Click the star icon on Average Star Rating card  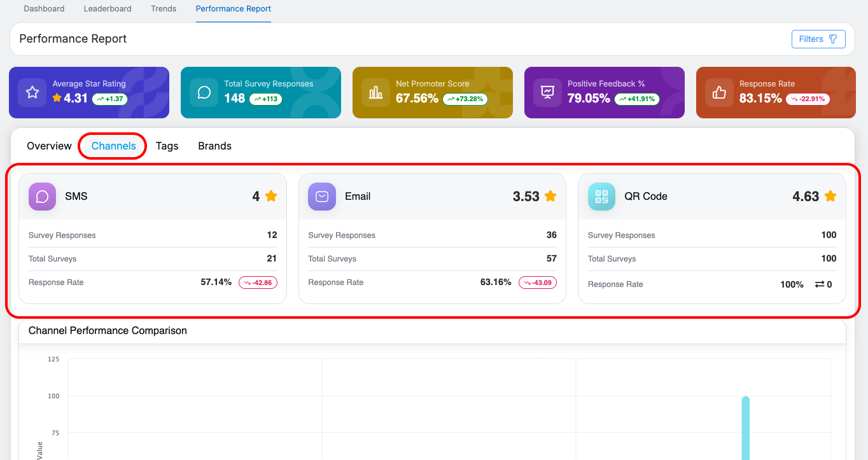(x=32, y=93)
